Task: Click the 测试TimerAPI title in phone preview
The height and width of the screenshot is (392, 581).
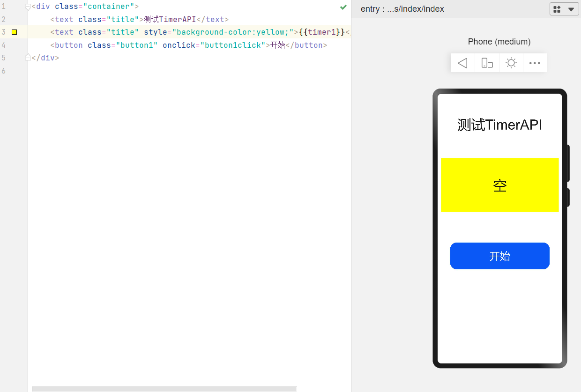Action: 500,125
